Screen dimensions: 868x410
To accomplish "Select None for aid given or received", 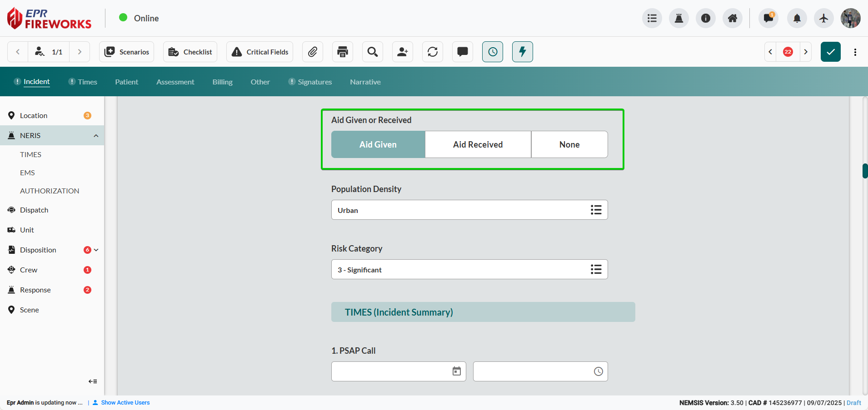I will pyautogui.click(x=569, y=144).
